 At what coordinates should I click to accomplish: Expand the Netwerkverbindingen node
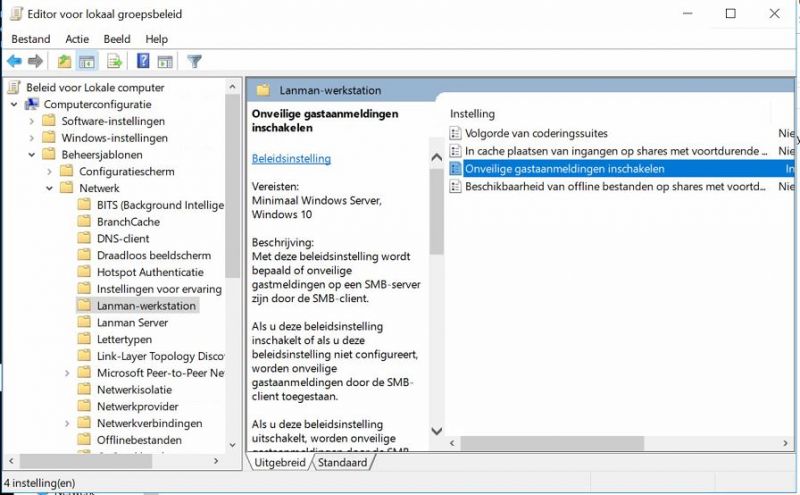click(67, 424)
